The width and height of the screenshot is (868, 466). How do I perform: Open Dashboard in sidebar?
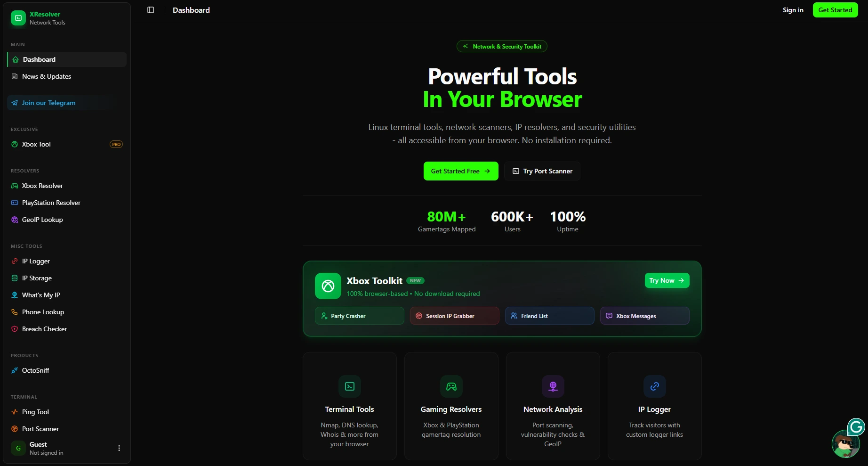click(x=67, y=59)
